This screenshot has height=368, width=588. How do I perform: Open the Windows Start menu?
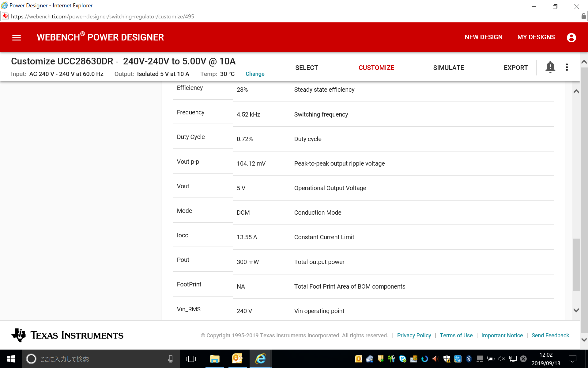[11, 359]
